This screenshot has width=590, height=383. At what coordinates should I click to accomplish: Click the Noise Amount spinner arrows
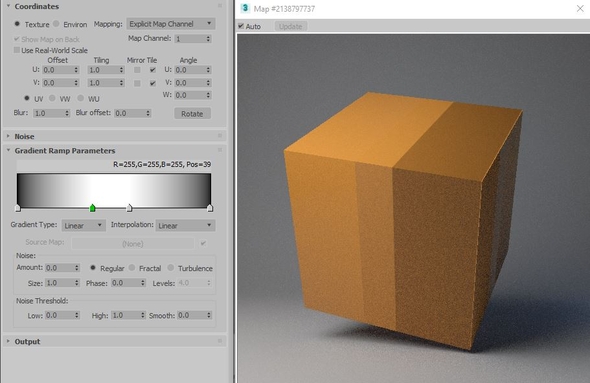(77, 268)
